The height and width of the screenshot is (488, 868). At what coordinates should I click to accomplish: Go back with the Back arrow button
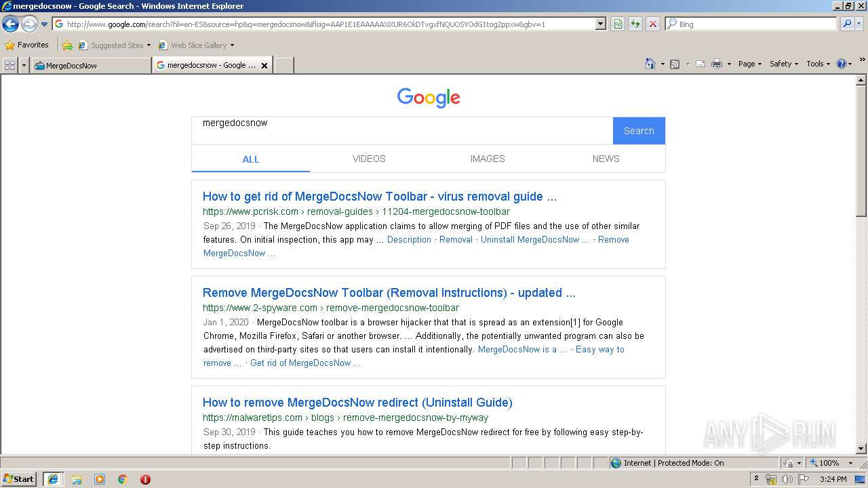10,24
